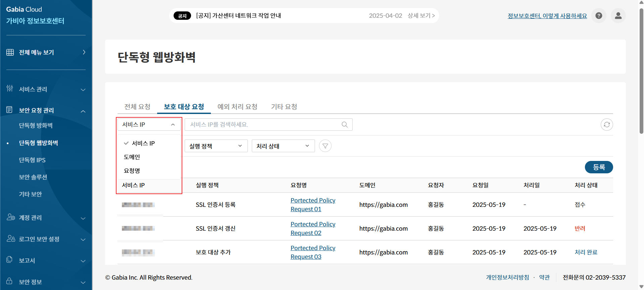
Task: Open the user account profile icon
Action: click(618, 16)
